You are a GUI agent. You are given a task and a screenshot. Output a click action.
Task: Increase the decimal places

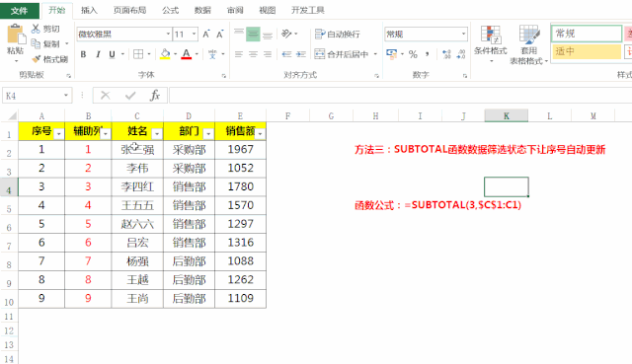pyautogui.click(x=446, y=54)
